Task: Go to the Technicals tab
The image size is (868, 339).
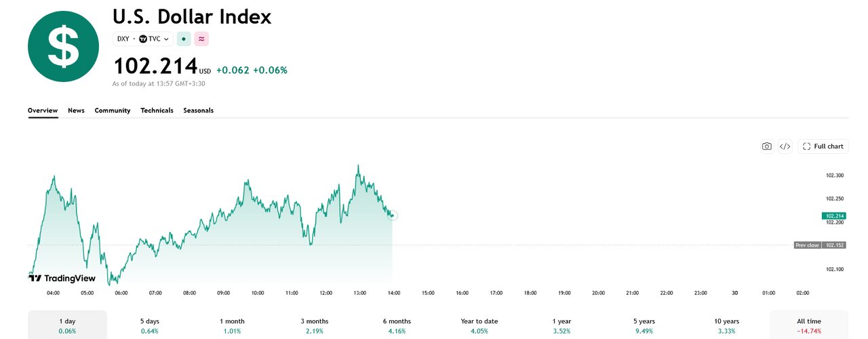Action: pyautogui.click(x=157, y=111)
